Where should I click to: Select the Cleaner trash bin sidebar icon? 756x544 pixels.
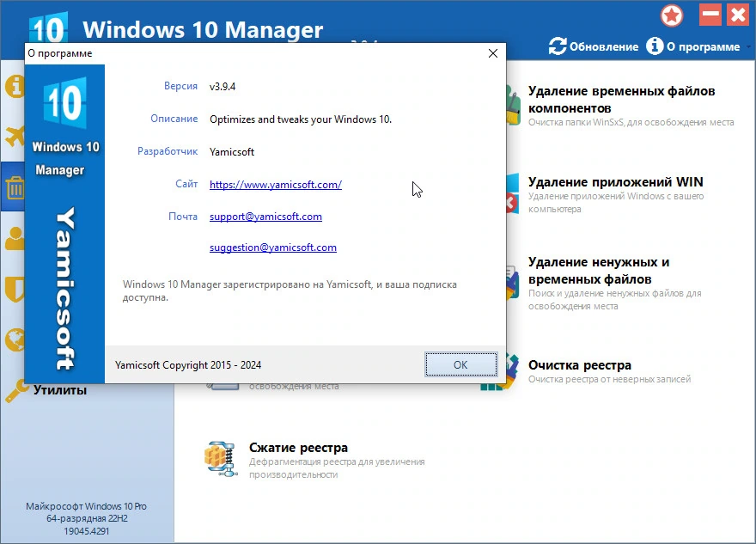(x=15, y=187)
